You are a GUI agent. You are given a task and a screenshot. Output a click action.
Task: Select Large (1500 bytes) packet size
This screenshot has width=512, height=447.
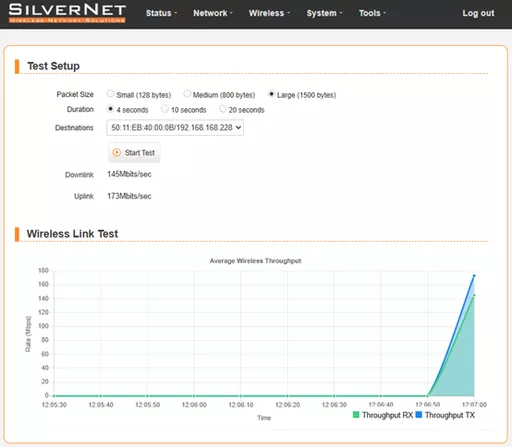(271, 94)
